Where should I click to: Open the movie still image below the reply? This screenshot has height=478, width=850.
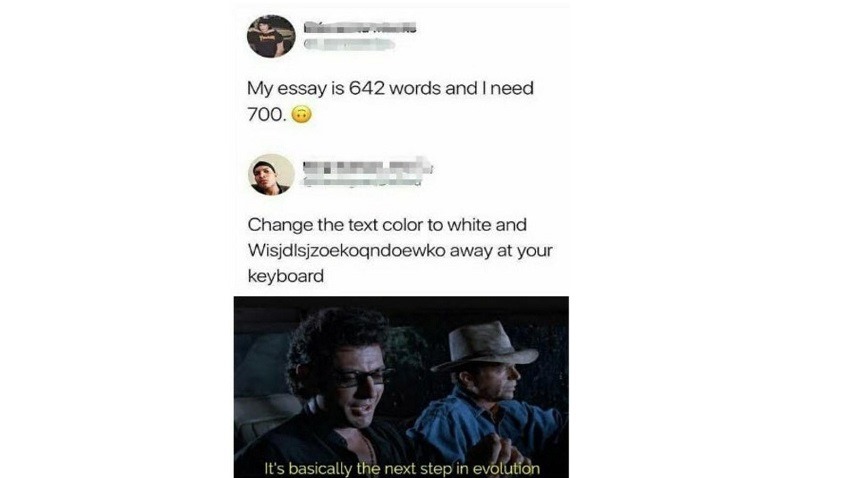[401, 387]
